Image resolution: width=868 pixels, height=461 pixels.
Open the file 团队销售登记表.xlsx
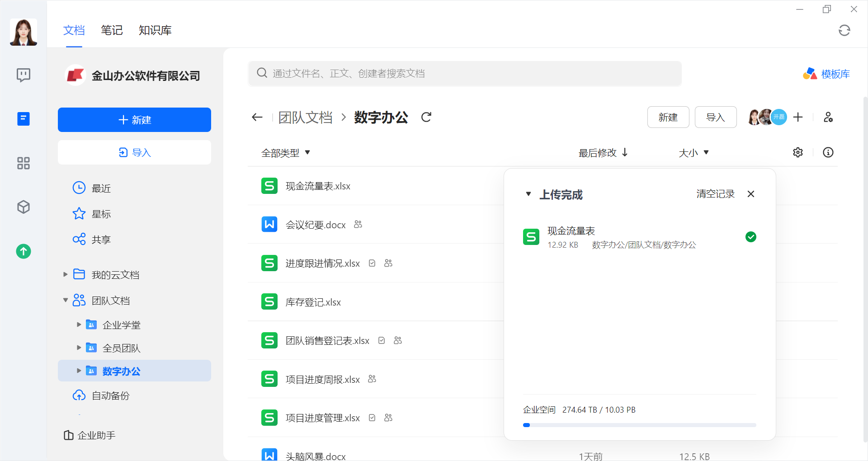(x=327, y=340)
